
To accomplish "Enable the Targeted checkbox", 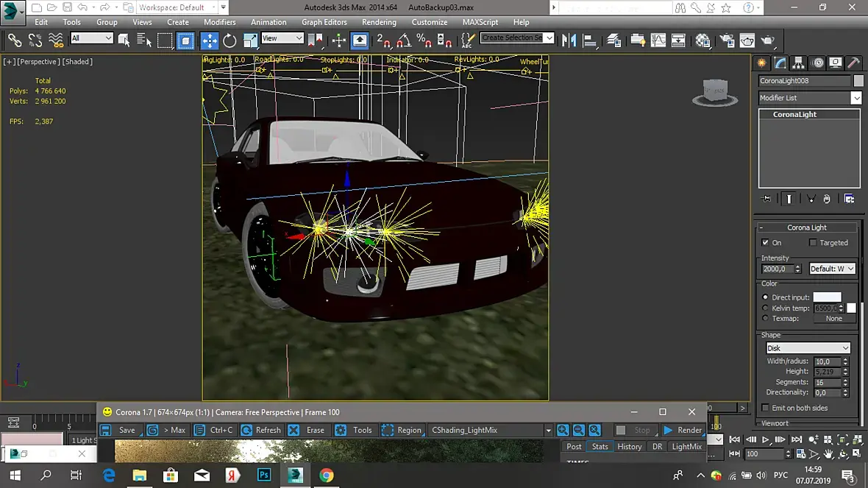I will tap(813, 243).
